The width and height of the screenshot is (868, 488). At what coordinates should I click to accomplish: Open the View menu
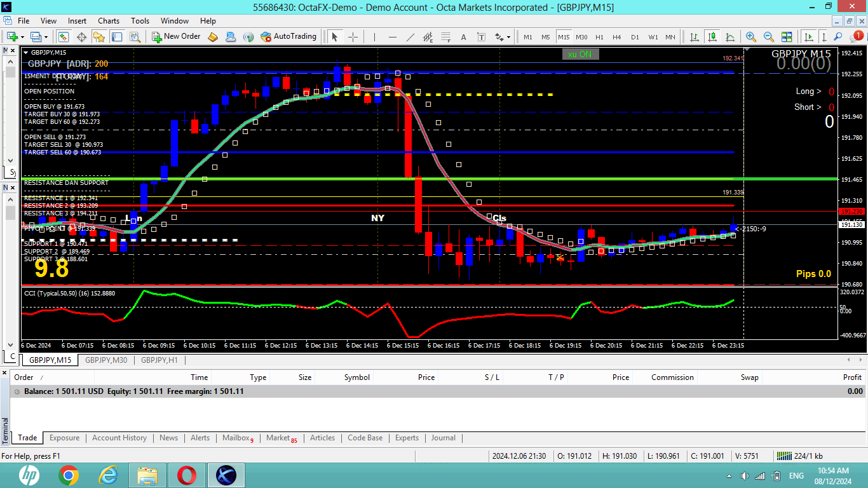(48, 21)
